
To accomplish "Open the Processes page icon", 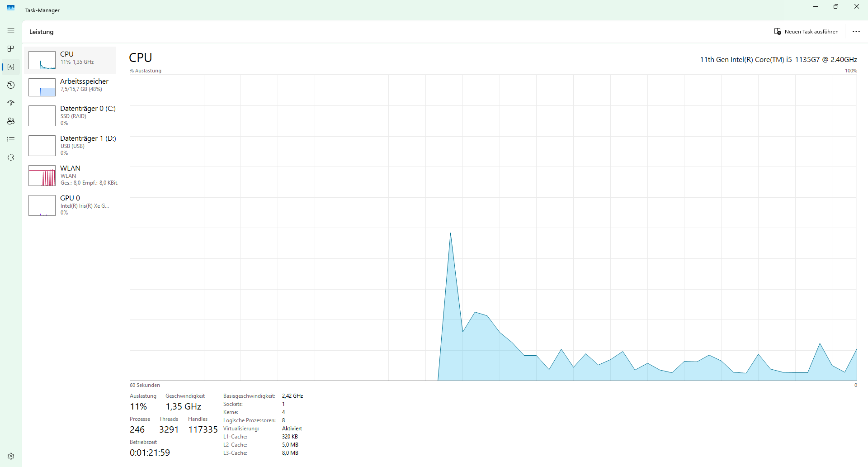I will (x=11, y=49).
